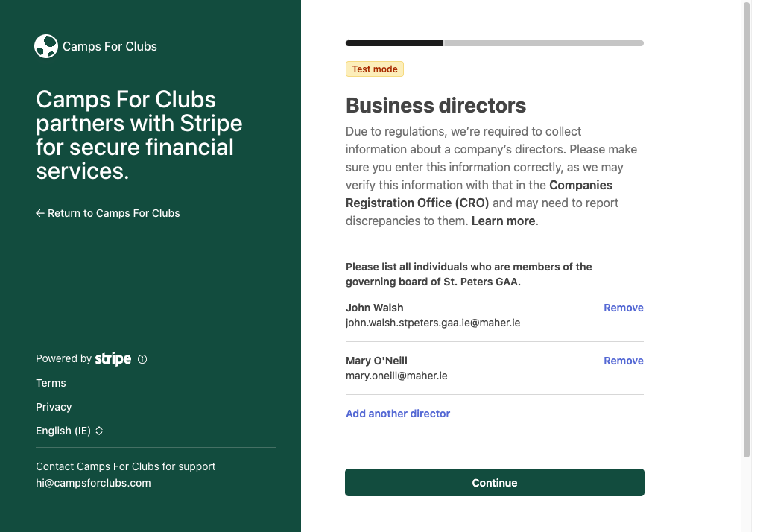Click the Camps For Clubs football logo
The image size is (763, 532).
[46, 46]
